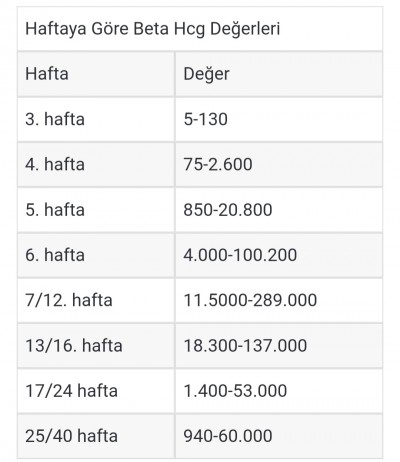Click the value 940-60.000
Screen dimensions: 400x462
point(228,436)
